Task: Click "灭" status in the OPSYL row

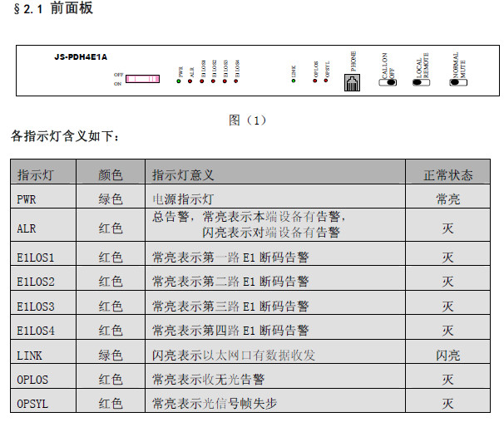Action: (x=447, y=404)
